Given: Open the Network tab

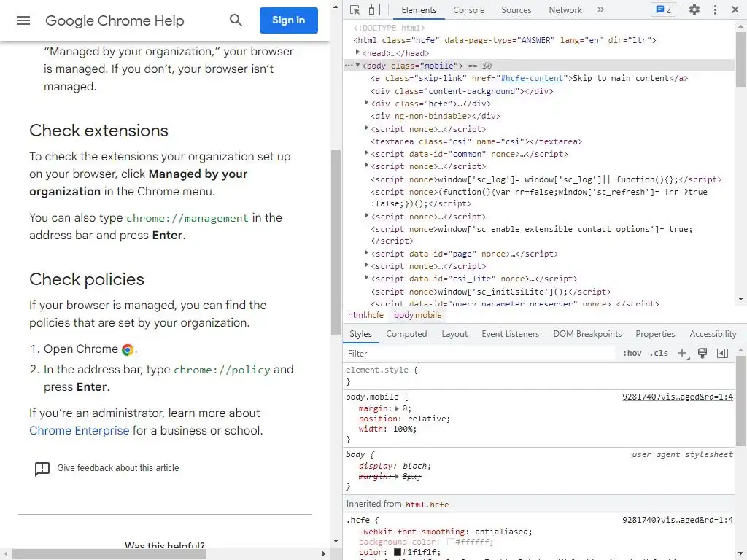Looking at the screenshot, I should [x=565, y=10].
